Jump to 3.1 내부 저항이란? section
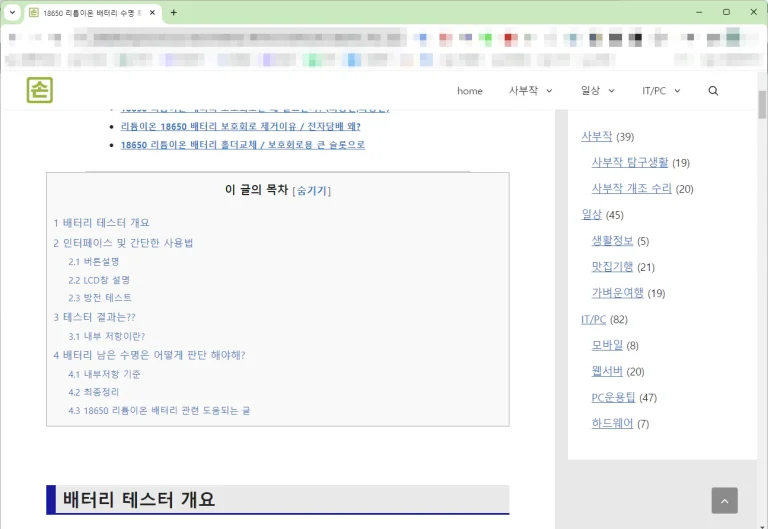This screenshot has height=529, width=768. coord(107,337)
